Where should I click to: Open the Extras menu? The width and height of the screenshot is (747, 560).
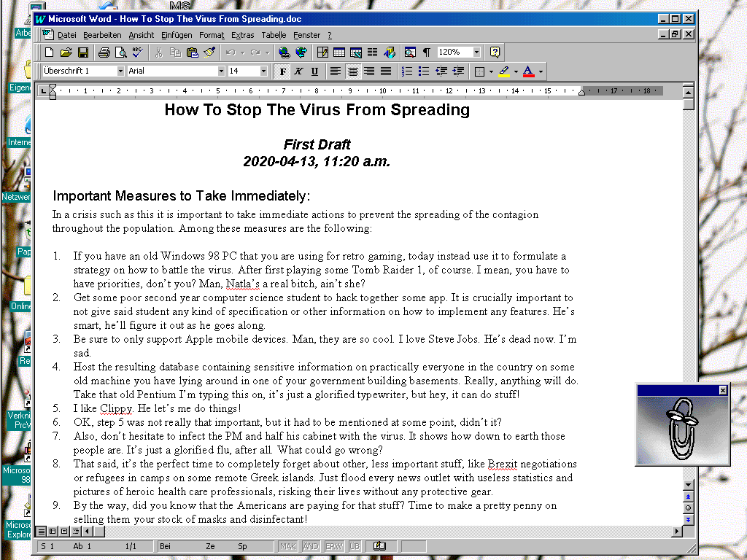(242, 35)
